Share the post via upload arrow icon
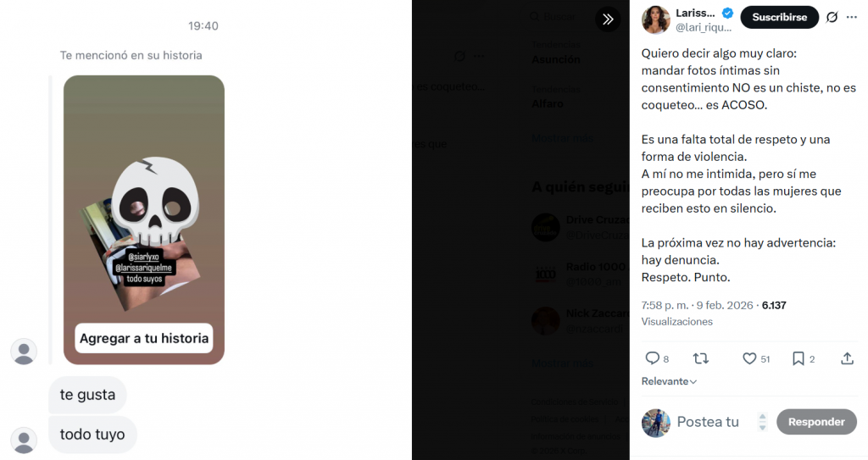The height and width of the screenshot is (460, 868). (x=847, y=359)
